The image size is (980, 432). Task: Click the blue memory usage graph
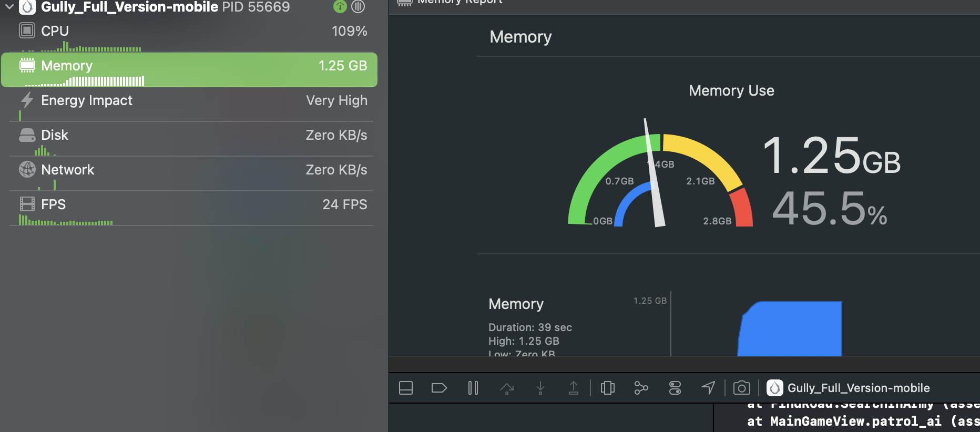[790, 330]
